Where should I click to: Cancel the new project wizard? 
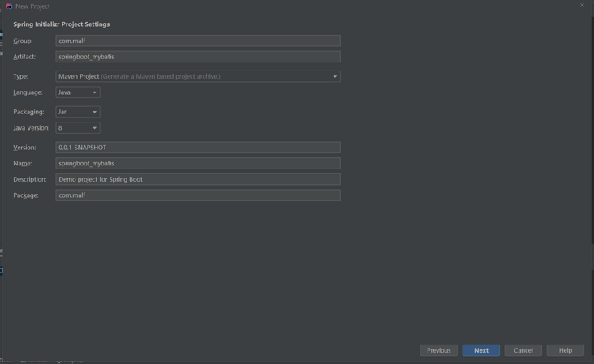(523, 350)
